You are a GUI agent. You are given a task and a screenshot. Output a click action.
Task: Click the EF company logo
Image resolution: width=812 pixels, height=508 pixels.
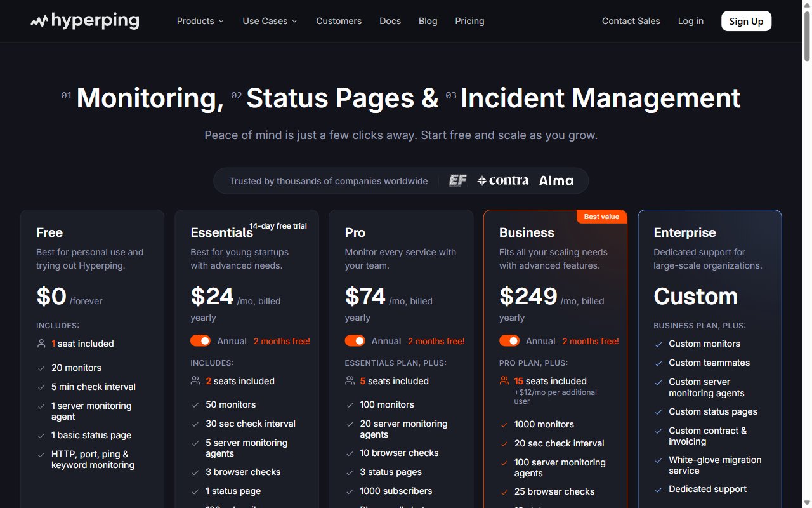point(458,181)
